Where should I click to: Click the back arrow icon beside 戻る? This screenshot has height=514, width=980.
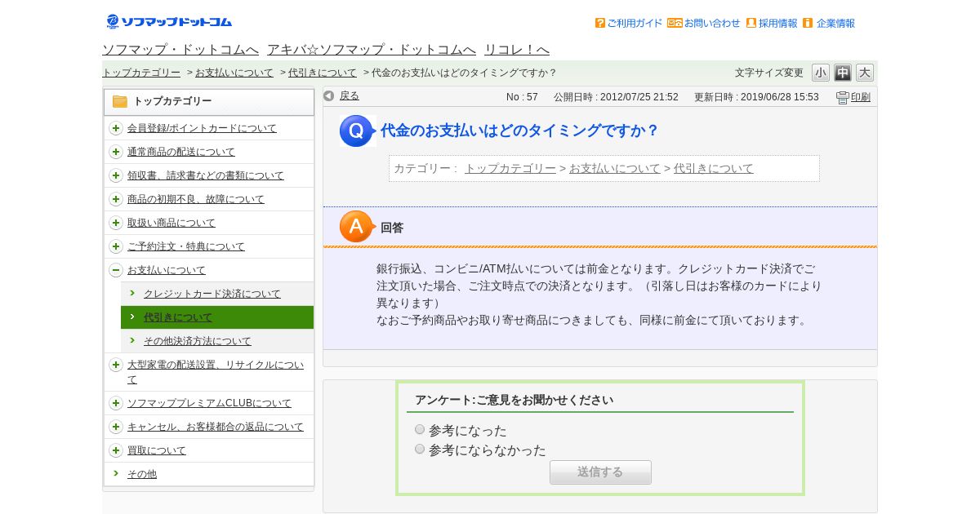pos(329,96)
